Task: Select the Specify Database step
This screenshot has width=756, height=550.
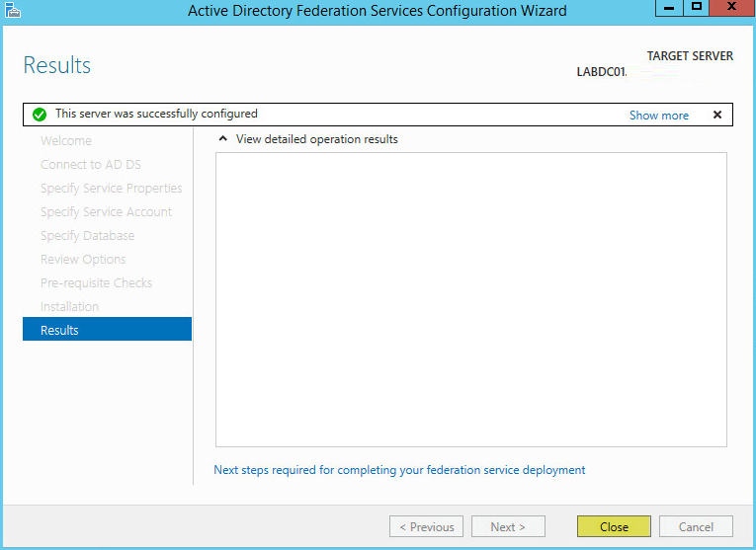Action: 87,235
